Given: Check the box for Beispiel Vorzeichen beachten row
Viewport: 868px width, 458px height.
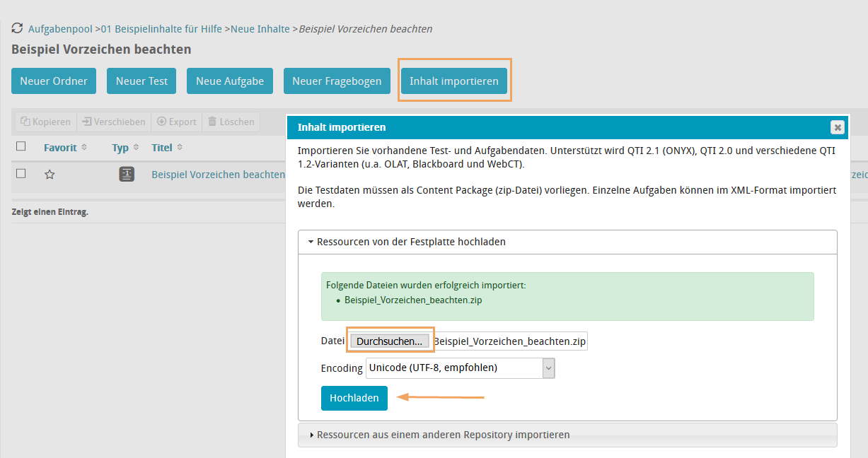Looking at the screenshot, I should [x=21, y=174].
